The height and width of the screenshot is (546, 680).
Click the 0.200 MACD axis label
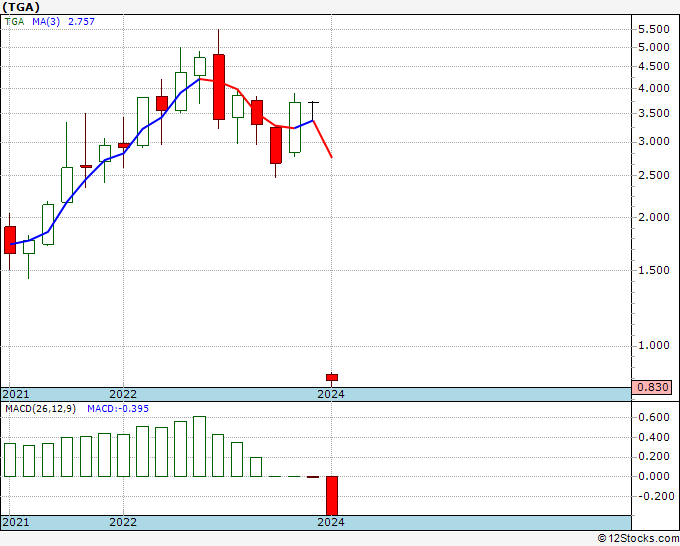(x=654, y=457)
